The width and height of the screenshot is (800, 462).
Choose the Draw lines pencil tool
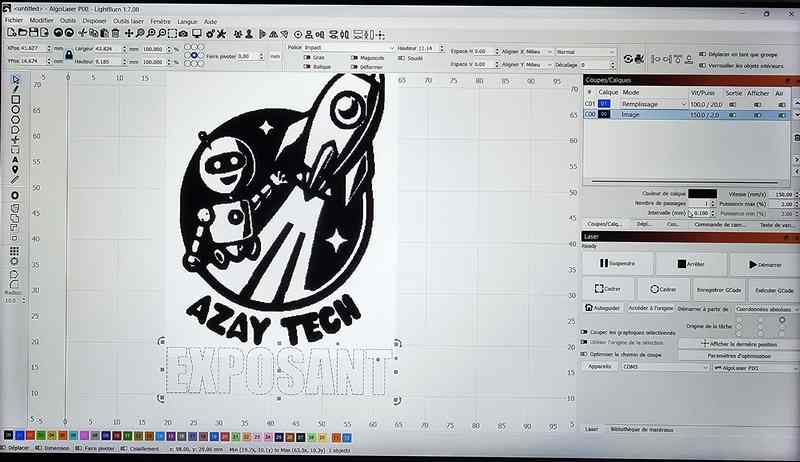pyautogui.click(x=16, y=89)
